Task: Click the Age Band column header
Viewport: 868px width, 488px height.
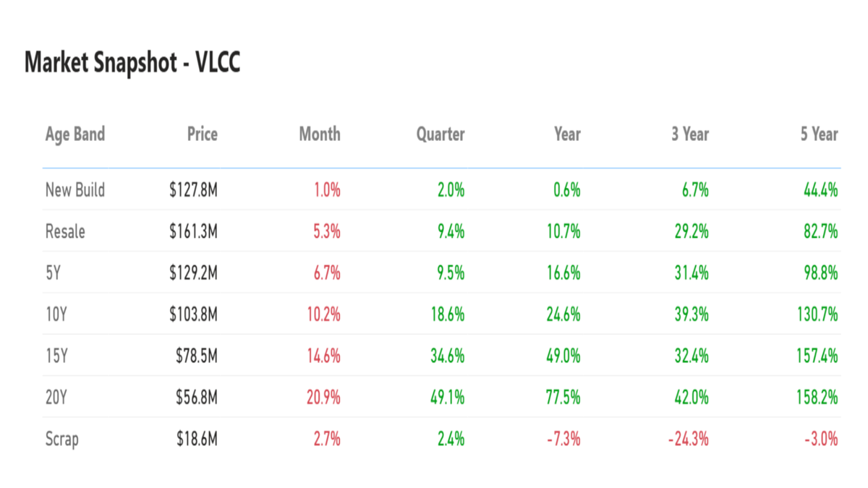Action: pyautogui.click(x=75, y=134)
